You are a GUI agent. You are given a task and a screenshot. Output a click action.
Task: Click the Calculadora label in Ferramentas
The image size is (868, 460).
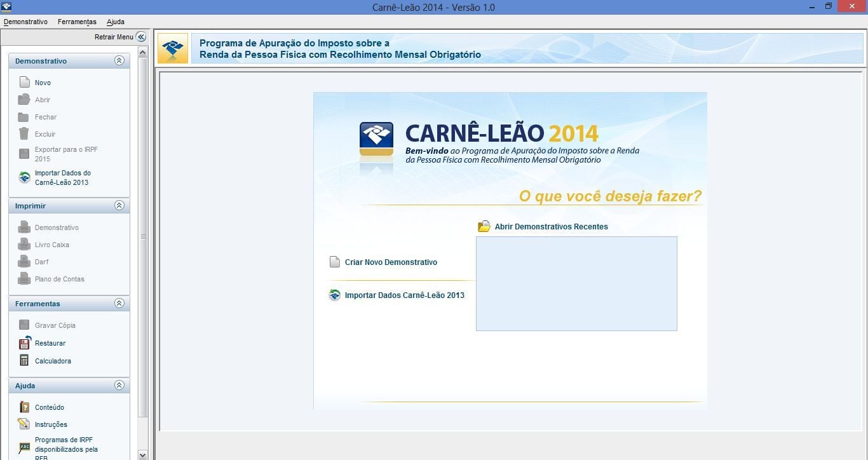53,361
